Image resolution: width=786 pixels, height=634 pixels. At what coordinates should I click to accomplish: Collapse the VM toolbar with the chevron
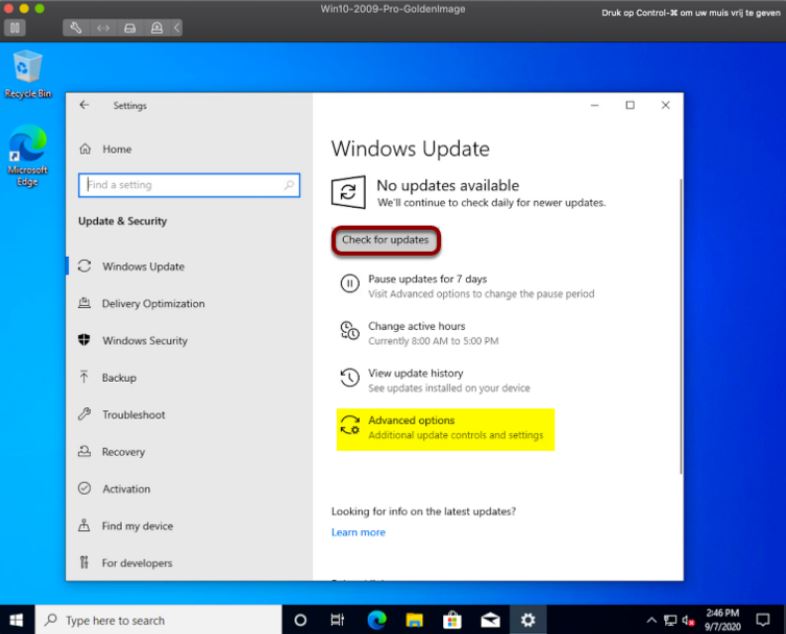click(176, 28)
